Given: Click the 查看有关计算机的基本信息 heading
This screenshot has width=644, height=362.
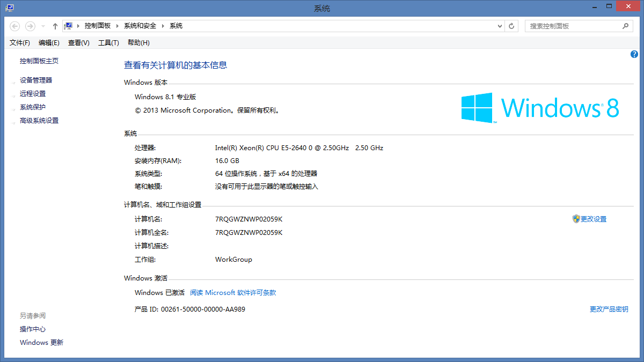Looking at the screenshot, I should click(x=175, y=65).
